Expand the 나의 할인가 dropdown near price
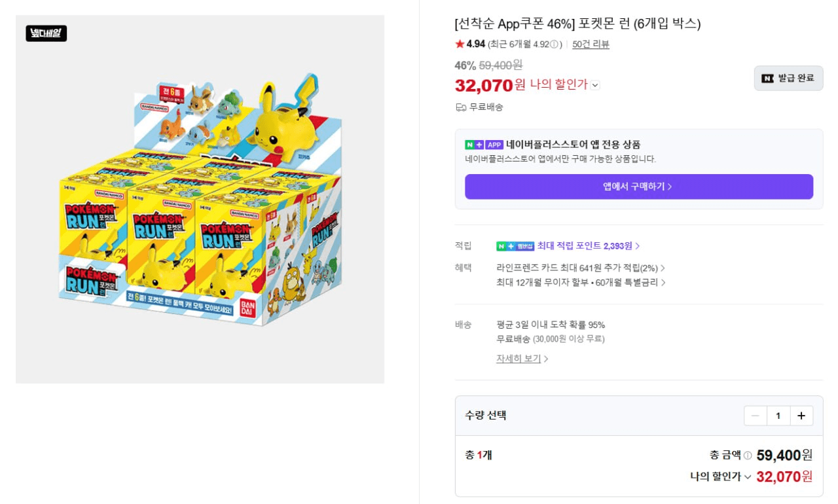838x504 pixels. coord(595,85)
